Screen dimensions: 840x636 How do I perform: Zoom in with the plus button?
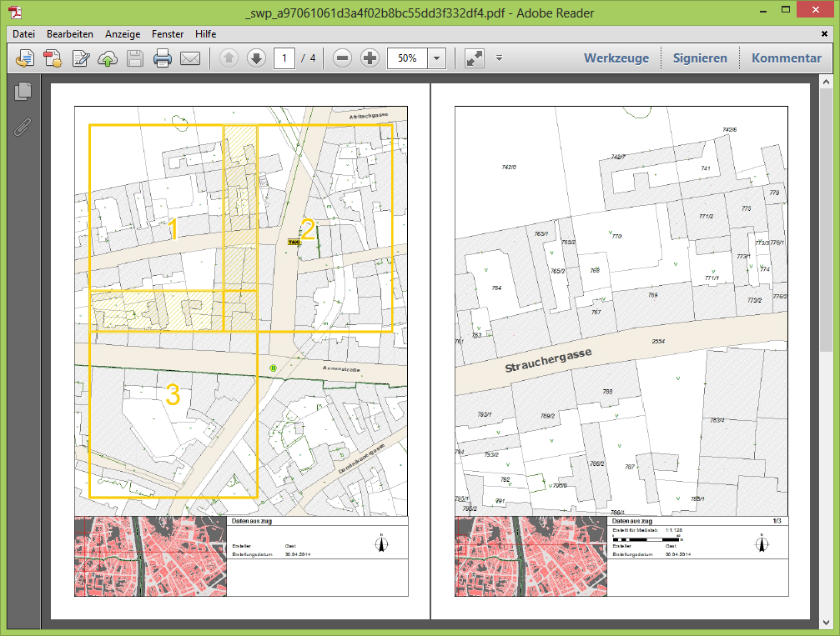[x=370, y=58]
